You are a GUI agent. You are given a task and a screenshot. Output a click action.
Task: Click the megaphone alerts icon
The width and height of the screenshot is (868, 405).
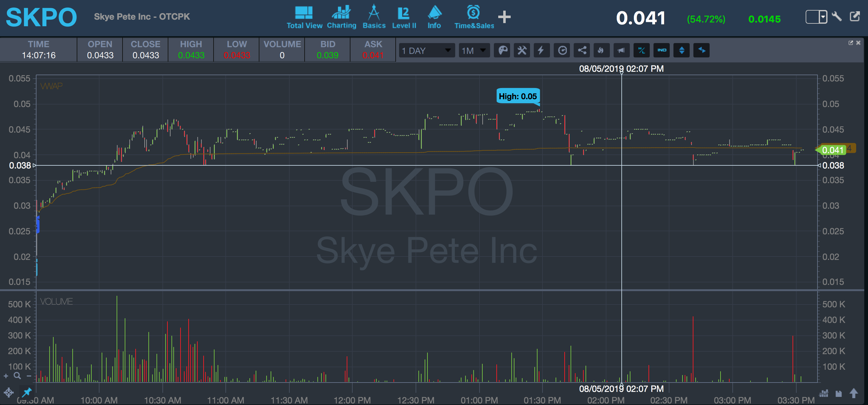coord(621,51)
